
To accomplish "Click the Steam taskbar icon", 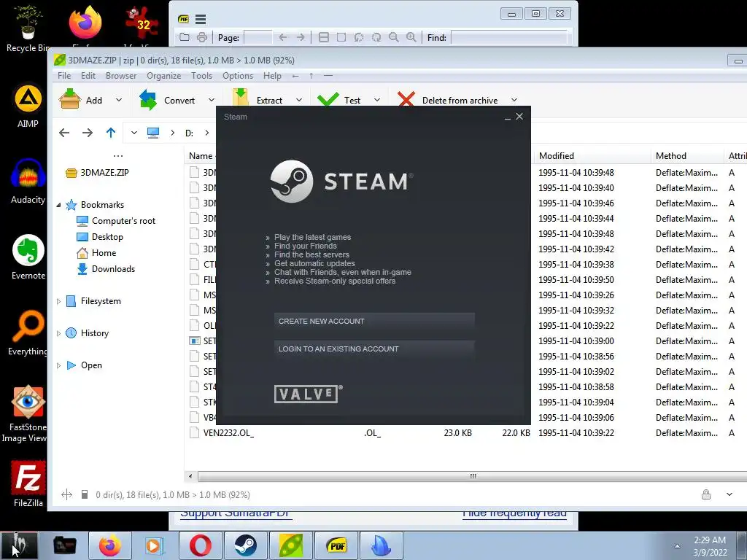I will (x=246, y=545).
